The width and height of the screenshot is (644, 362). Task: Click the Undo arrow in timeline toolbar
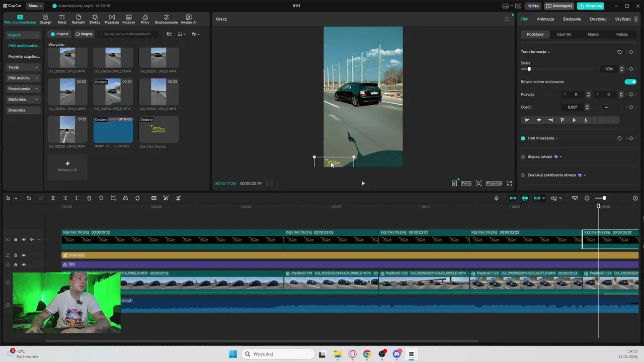coord(29,198)
